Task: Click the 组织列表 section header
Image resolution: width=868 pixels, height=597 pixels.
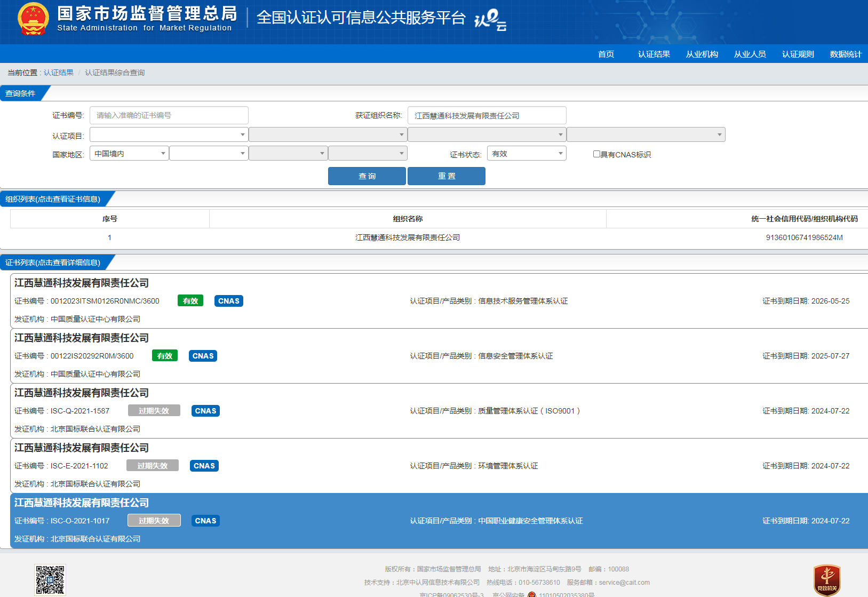Action: pos(53,199)
